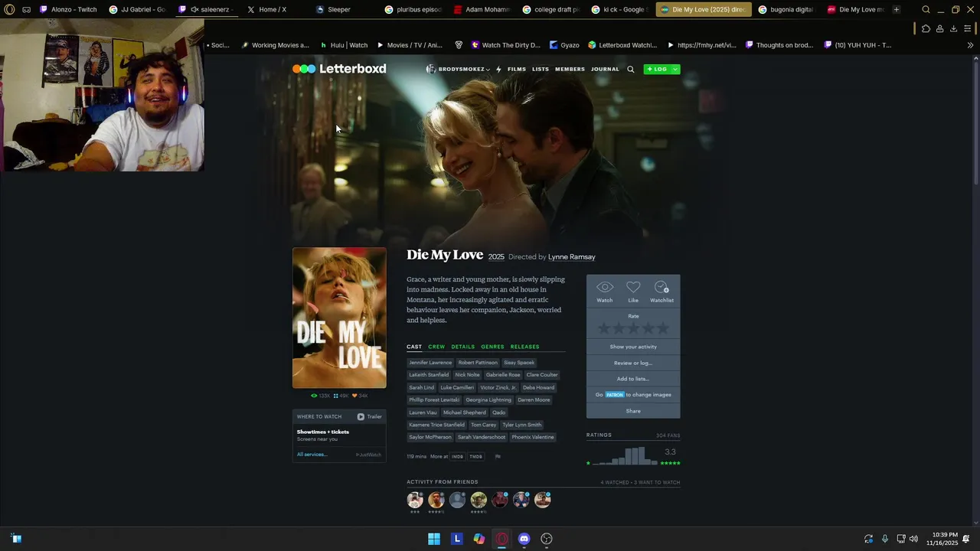
Task: Click the Robert Pattinson cast tag
Action: point(478,363)
